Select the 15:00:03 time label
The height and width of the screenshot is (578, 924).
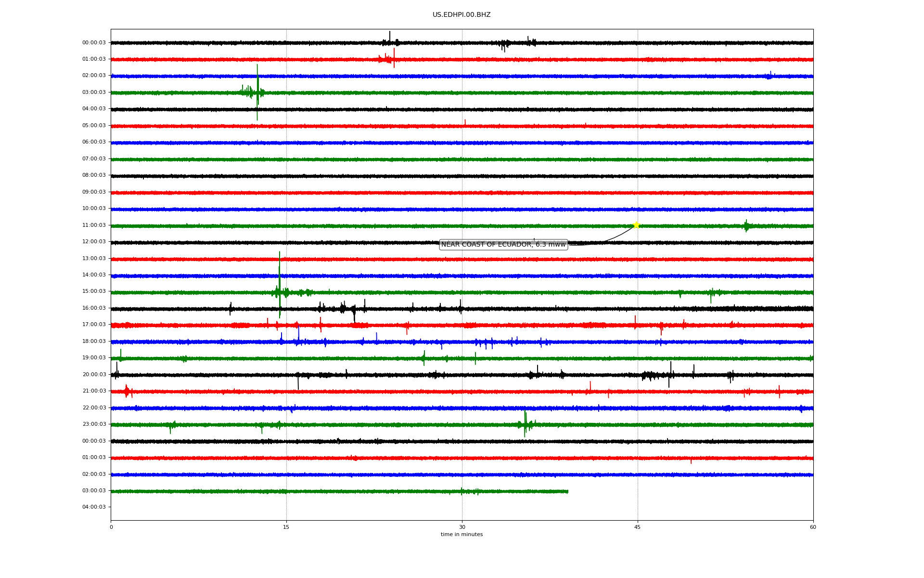click(94, 291)
